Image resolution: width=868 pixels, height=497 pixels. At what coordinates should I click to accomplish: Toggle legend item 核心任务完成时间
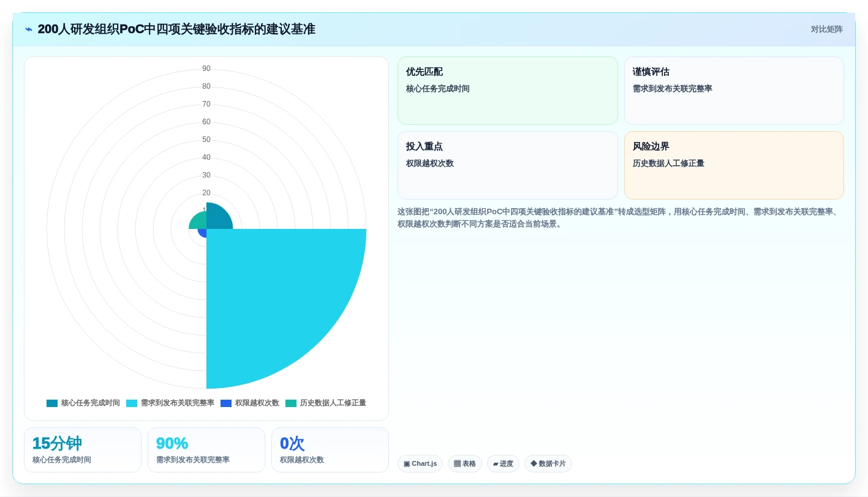click(83, 403)
